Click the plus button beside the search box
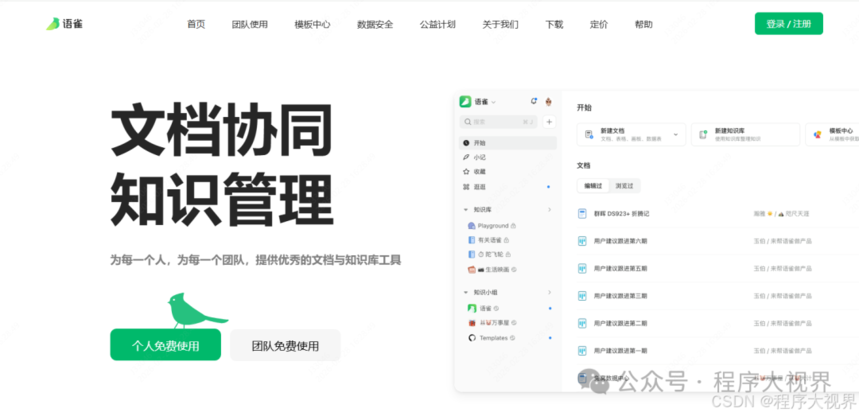Image resolution: width=859 pixels, height=416 pixels. [549, 122]
